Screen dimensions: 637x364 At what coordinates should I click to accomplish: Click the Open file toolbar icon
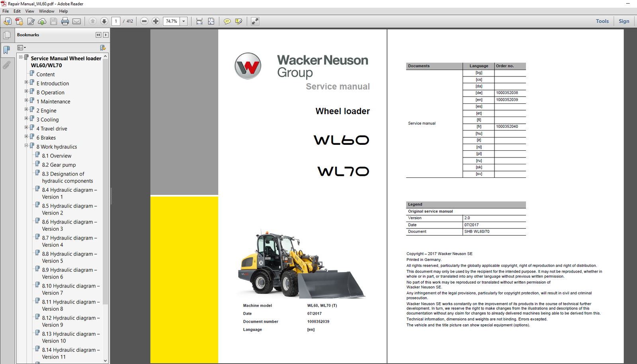(8, 21)
